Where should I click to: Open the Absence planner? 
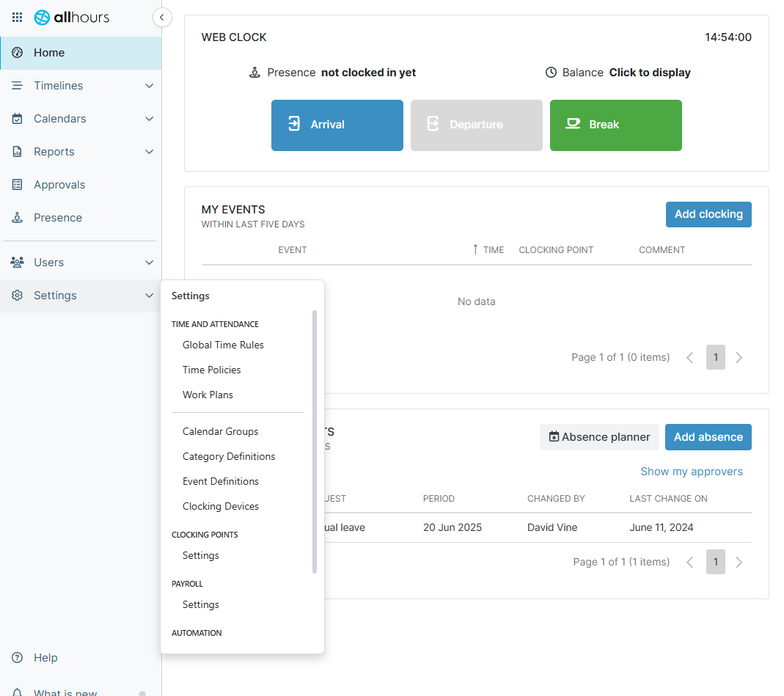click(599, 437)
